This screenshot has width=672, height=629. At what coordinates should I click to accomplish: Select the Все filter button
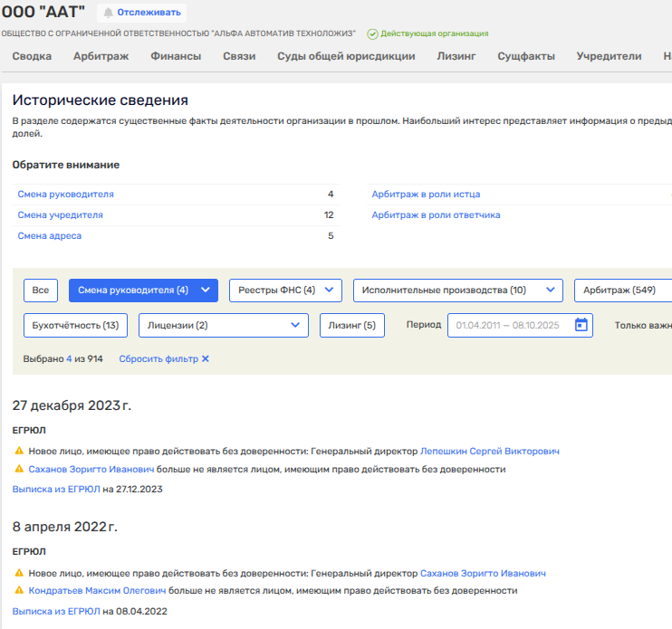pos(41,291)
